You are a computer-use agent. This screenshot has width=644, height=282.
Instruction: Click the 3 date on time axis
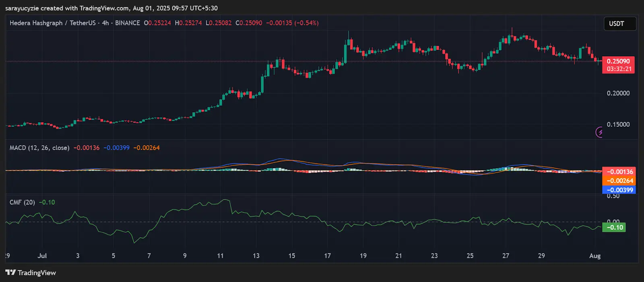(x=78, y=256)
